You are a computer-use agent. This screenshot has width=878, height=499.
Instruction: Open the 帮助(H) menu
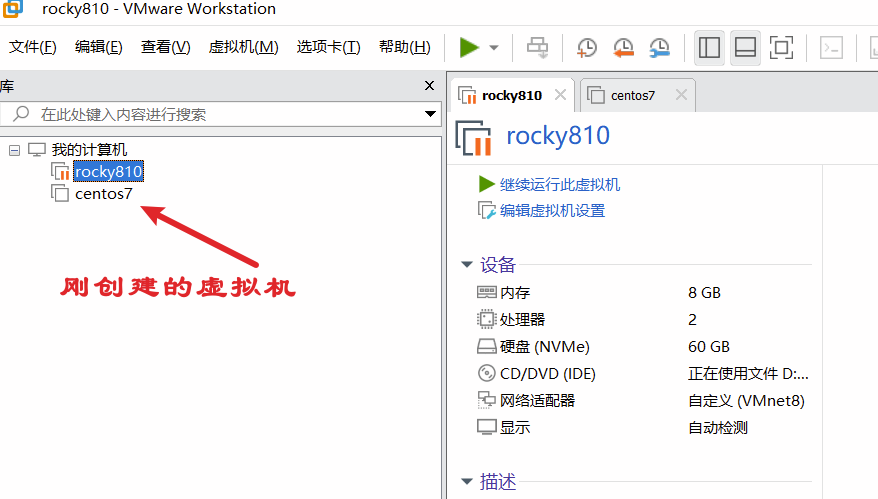pos(405,47)
